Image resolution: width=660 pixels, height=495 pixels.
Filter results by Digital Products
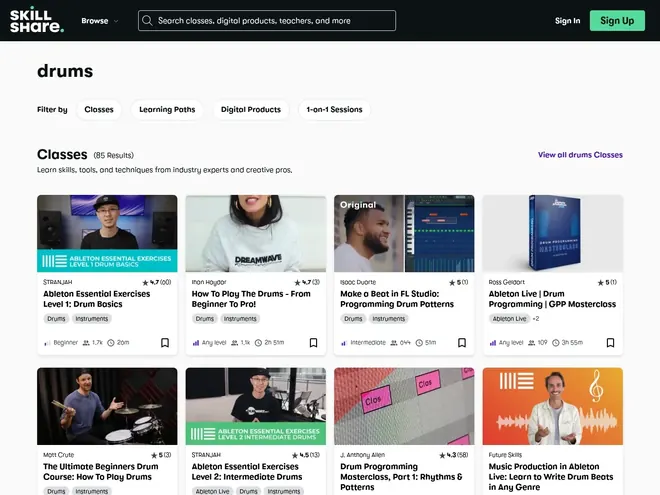tap(251, 109)
